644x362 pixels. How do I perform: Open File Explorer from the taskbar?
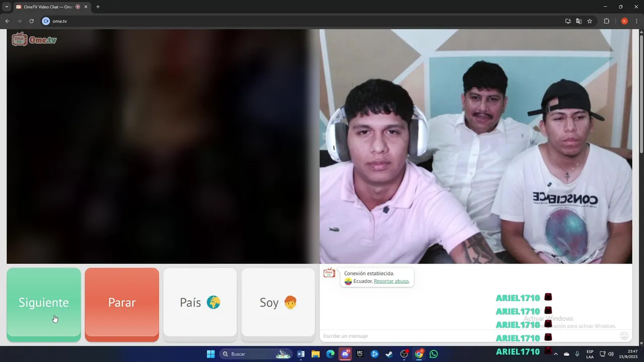(315, 354)
